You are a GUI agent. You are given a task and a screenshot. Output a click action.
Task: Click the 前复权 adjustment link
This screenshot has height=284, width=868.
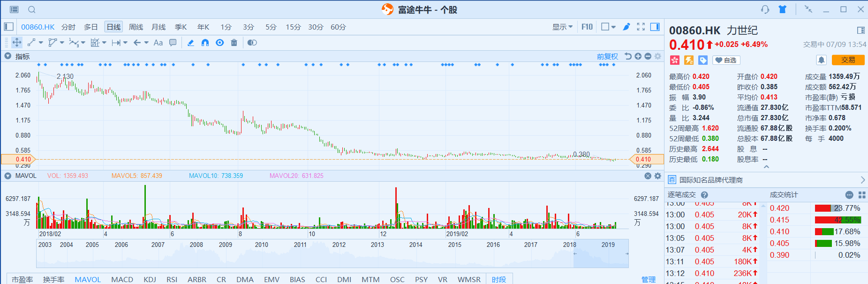point(607,56)
